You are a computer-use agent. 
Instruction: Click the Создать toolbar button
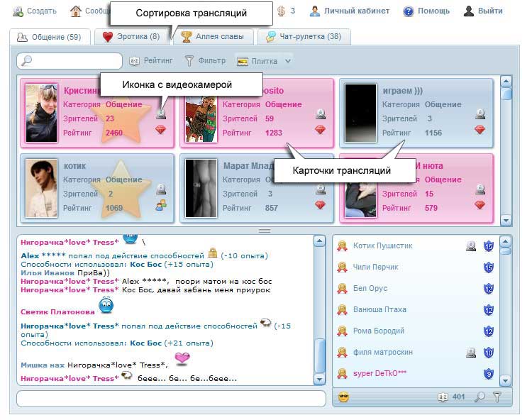pos(35,11)
